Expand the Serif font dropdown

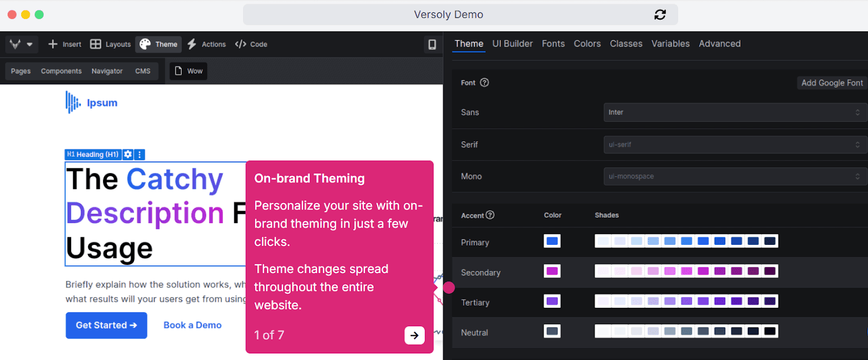pos(735,145)
